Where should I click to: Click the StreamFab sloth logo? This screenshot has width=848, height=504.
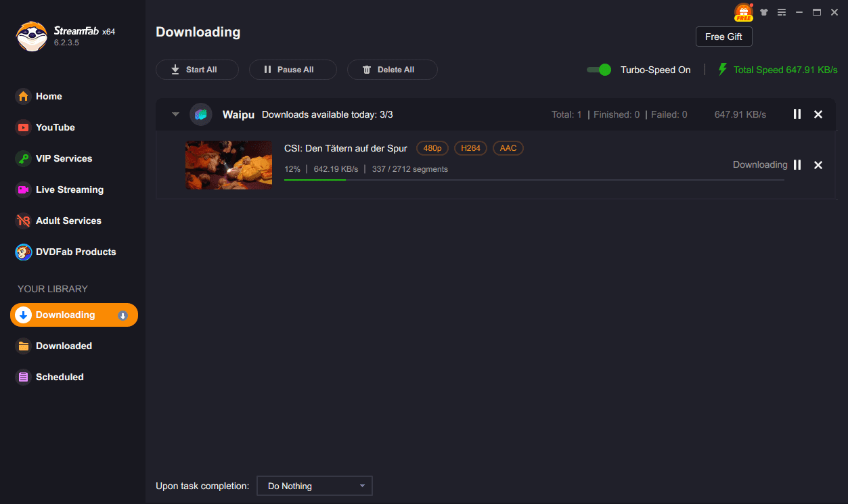coord(31,37)
